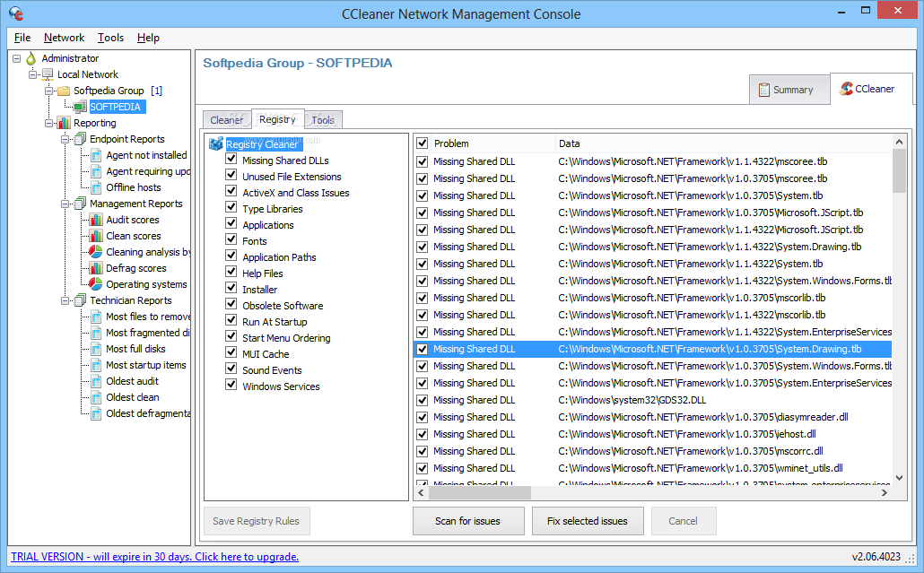The width and height of the screenshot is (924, 573).
Task: Click the horizontal scrollbar thumb in results
Action: pos(478,493)
